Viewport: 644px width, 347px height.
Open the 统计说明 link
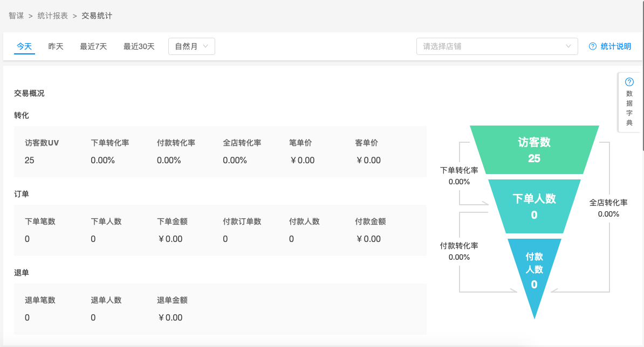point(615,46)
